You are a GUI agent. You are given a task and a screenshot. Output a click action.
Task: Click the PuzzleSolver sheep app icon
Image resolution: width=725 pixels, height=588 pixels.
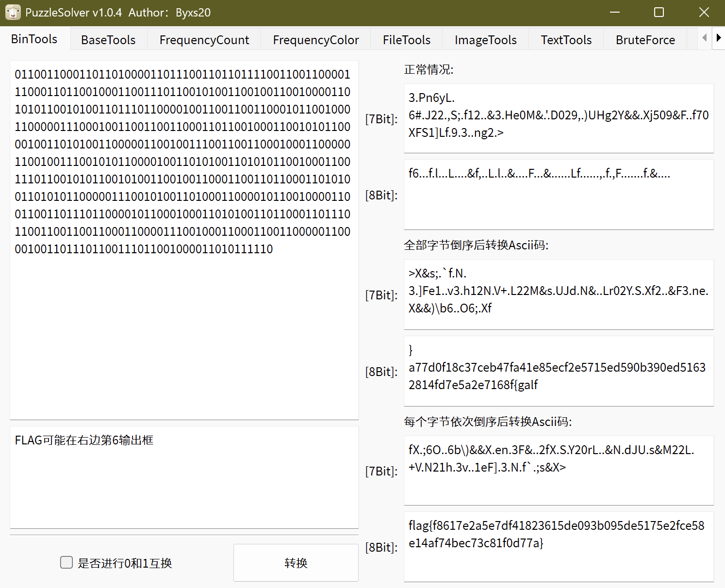(13, 13)
